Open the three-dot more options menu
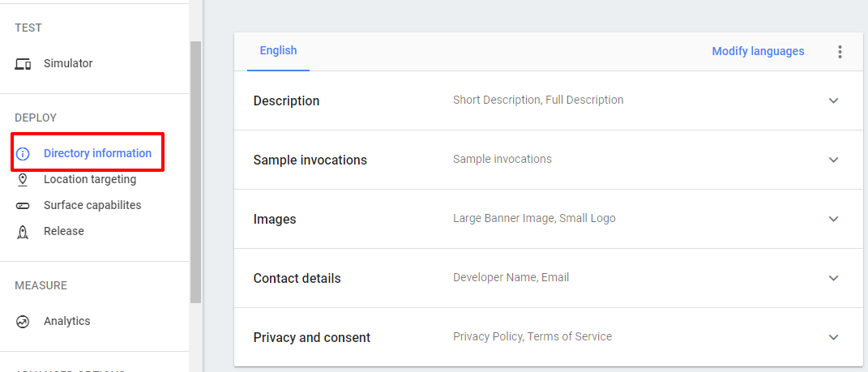The image size is (868, 372). coord(840,52)
